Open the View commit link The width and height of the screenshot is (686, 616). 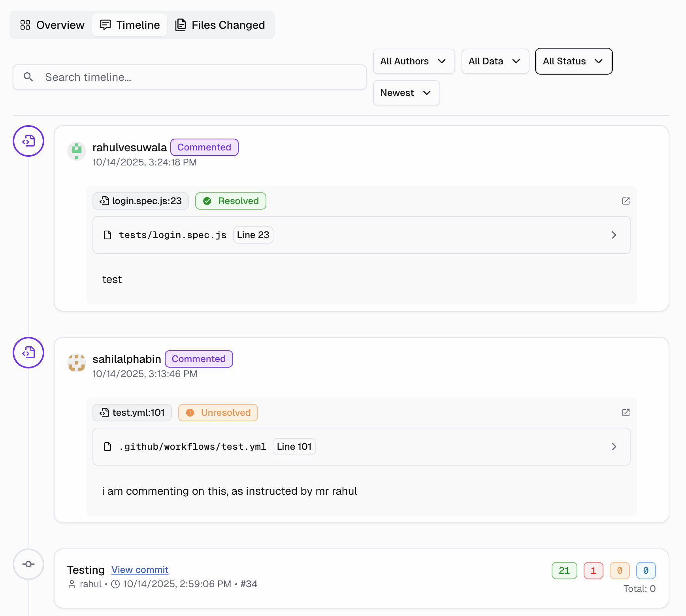(140, 570)
